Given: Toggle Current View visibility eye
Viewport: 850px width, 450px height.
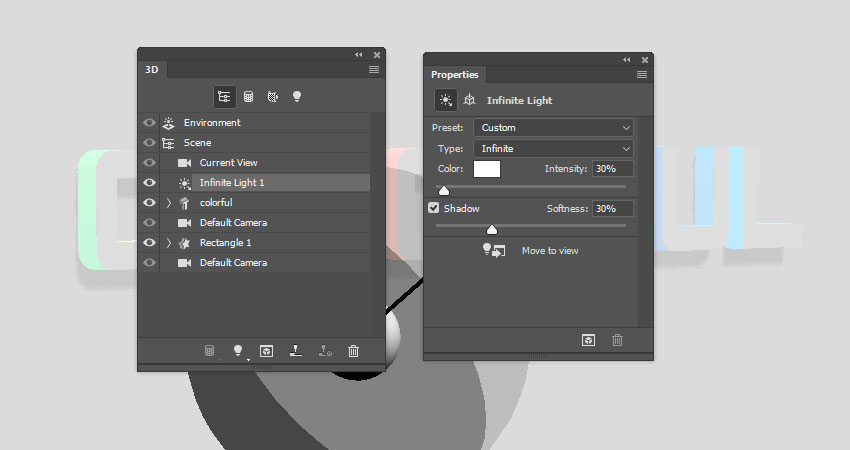Looking at the screenshot, I should coord(149,163).
